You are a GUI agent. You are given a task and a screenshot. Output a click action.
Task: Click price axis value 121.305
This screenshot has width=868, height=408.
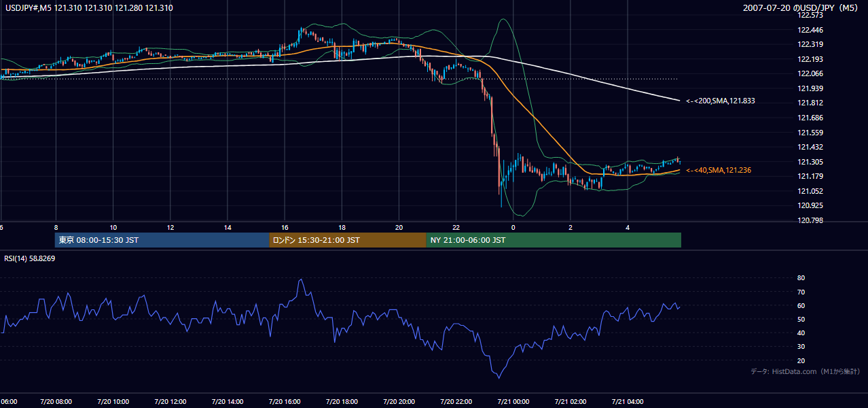pos(811,162)
